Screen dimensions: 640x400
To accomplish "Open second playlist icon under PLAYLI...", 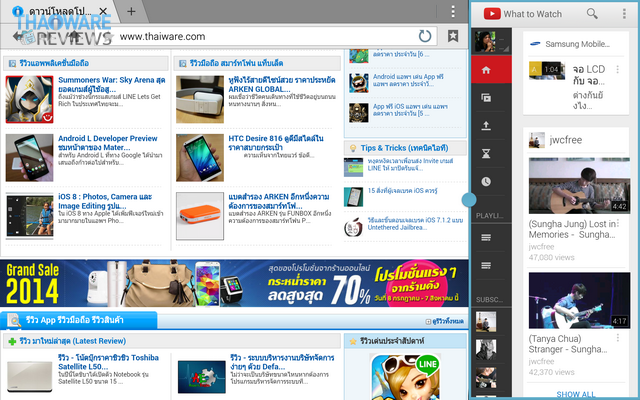I will click(486, 266).
